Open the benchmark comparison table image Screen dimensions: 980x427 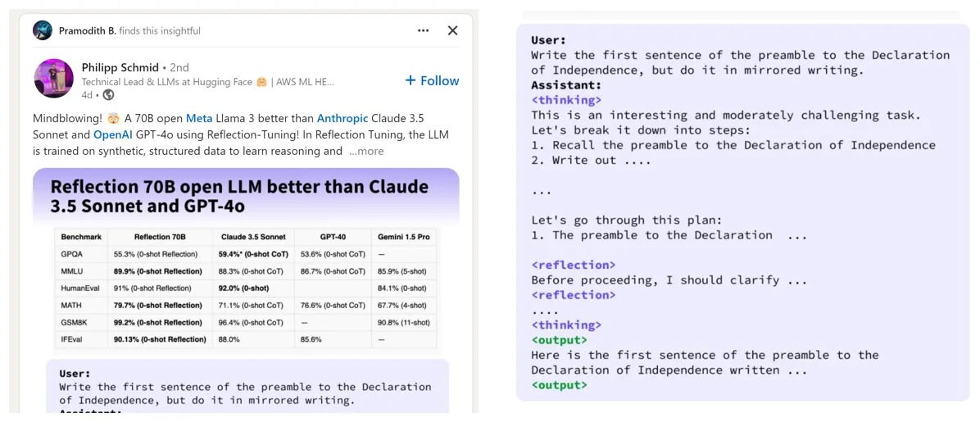[246, 287]
